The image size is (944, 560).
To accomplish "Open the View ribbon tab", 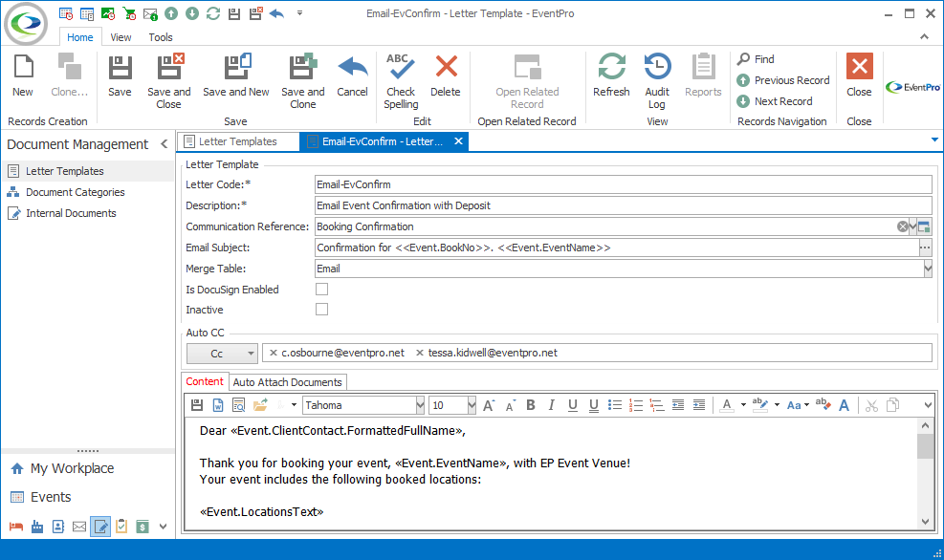I will (x=121, y=37).
